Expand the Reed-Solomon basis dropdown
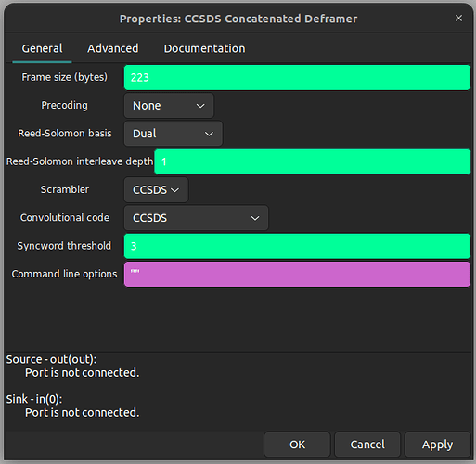 tap(173, 134)
